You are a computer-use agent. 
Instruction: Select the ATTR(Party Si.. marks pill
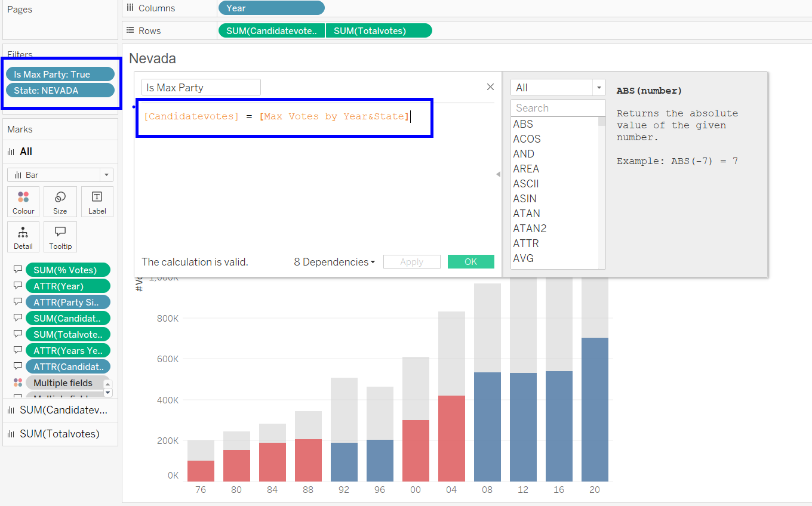click(68, 302)
